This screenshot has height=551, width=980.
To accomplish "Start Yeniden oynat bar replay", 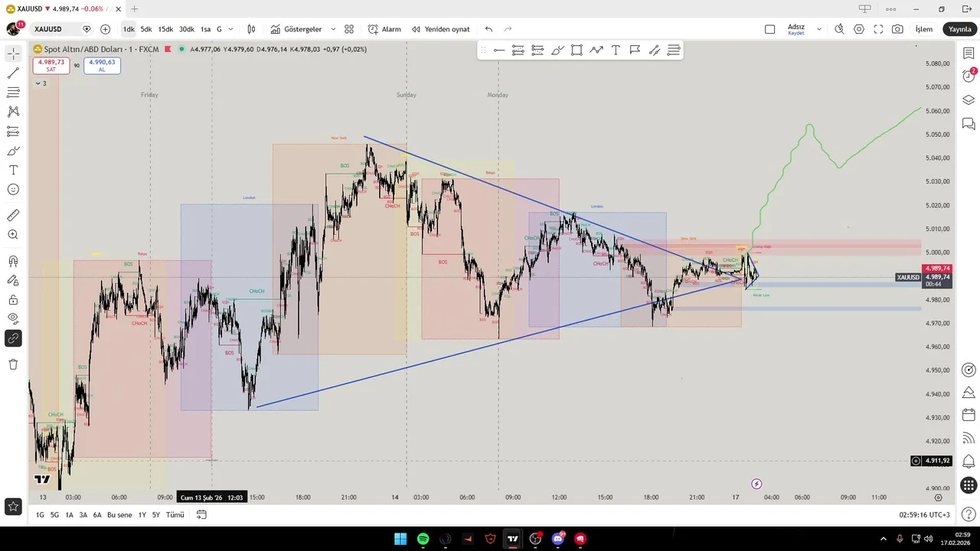I will [441, 29].
